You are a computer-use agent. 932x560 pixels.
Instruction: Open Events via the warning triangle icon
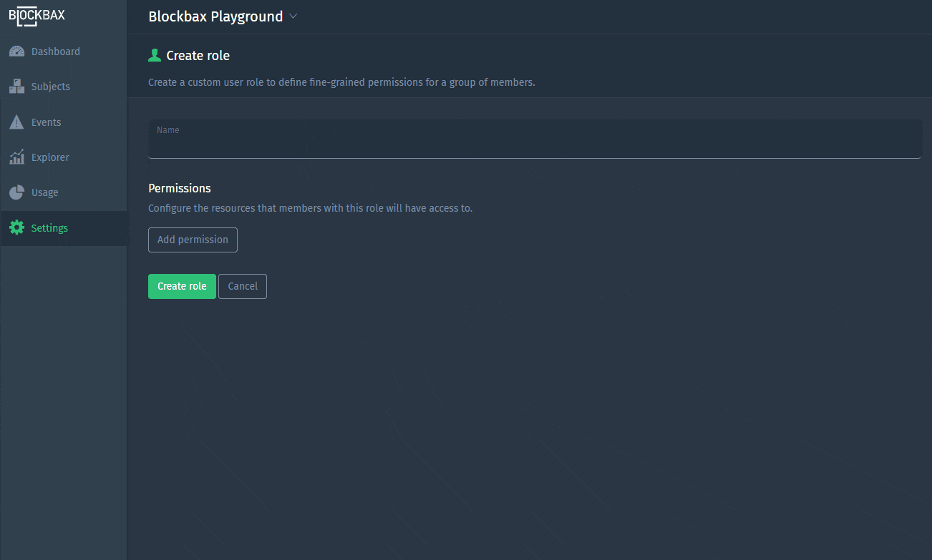(x=16, y=122)
